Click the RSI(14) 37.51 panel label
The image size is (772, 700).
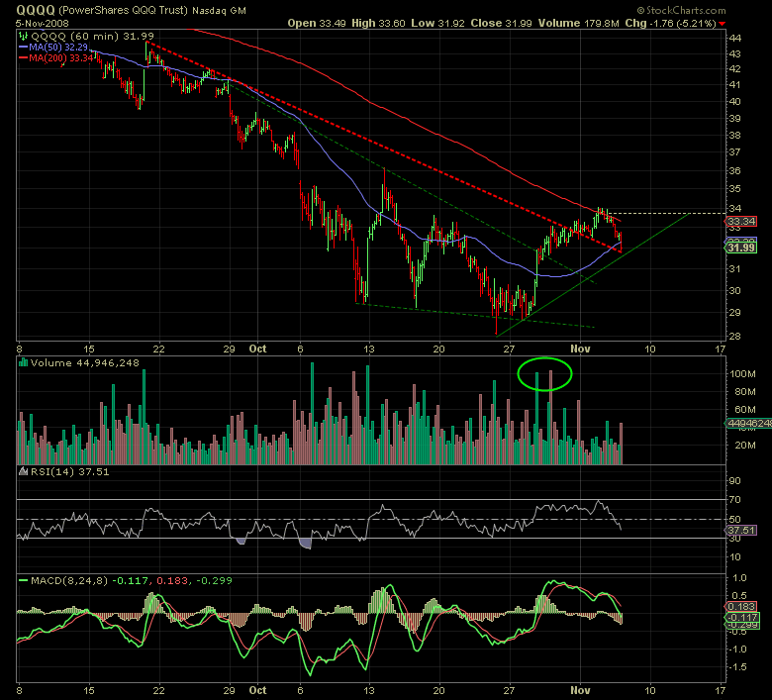click(70, 472)
